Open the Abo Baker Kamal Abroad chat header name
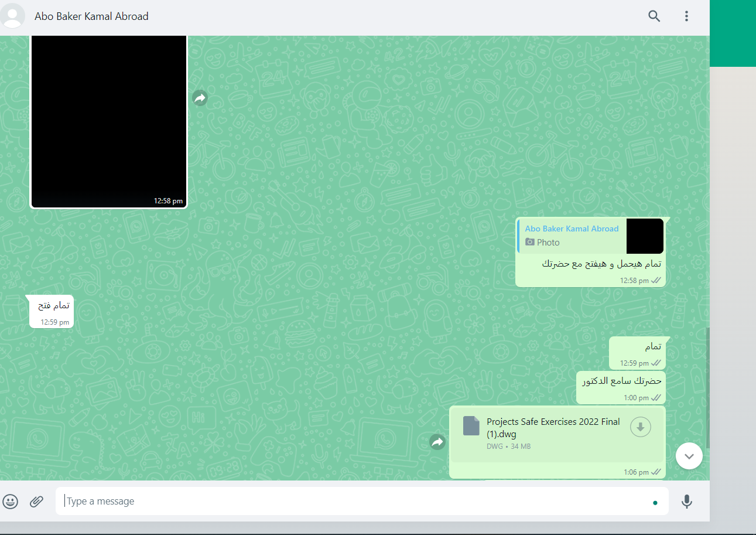 [91, 16]
